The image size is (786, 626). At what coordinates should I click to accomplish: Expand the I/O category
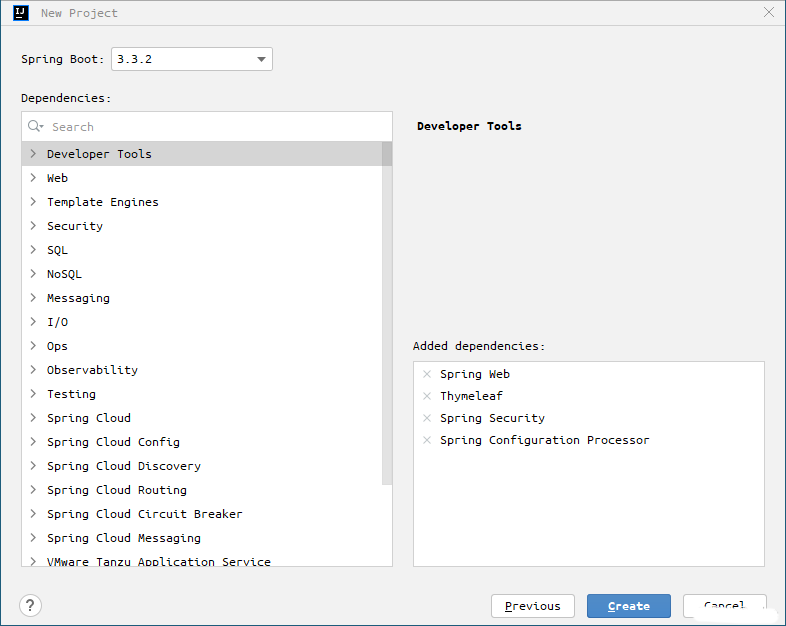33,322
